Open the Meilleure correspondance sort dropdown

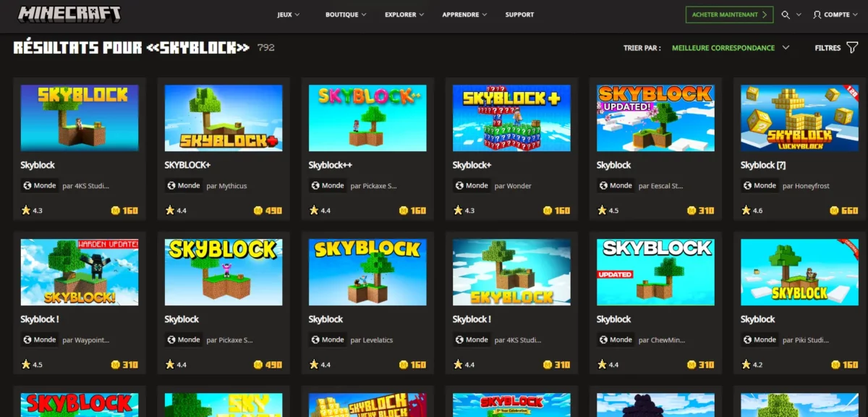coord(731,48)
